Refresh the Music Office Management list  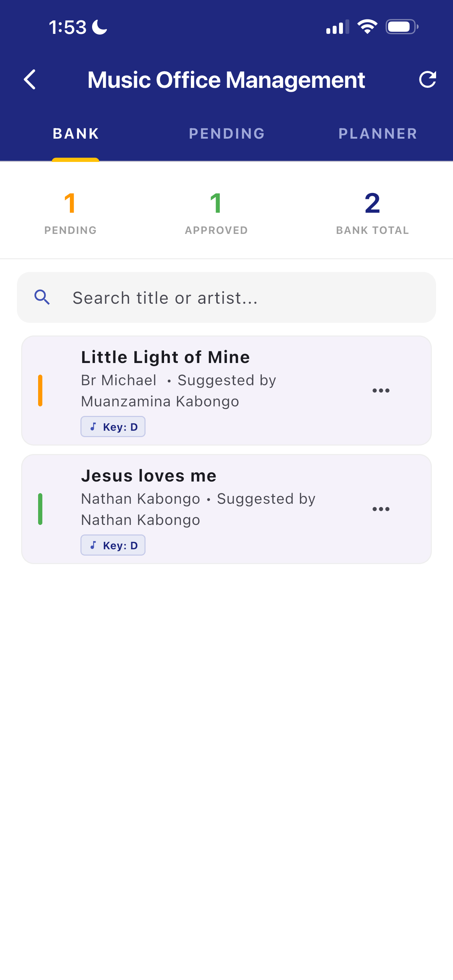pyautogui.click(x=427, y=79)
